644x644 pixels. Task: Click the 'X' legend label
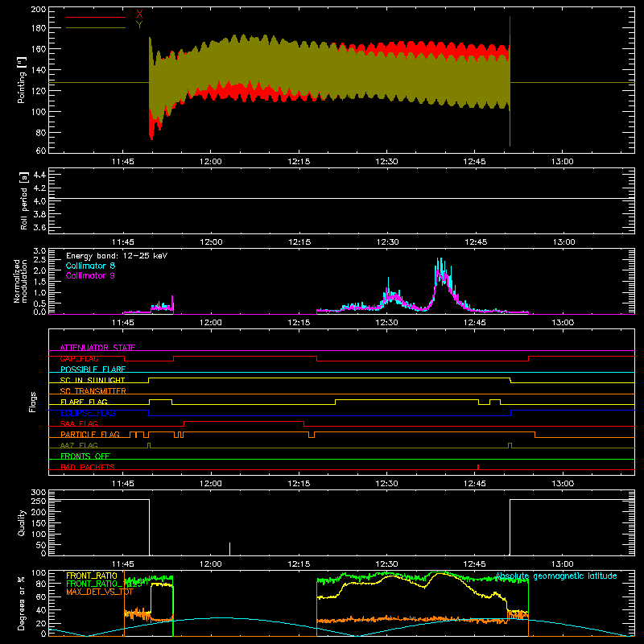(x=139, y=14)
